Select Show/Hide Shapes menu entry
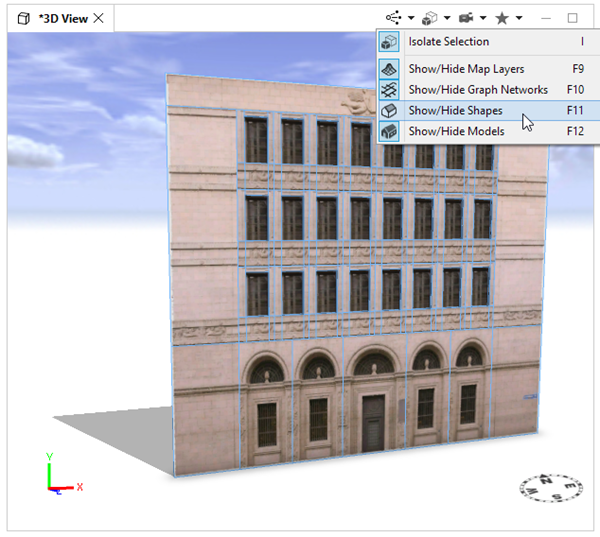 pyautogui.click(x=455, y=111)
